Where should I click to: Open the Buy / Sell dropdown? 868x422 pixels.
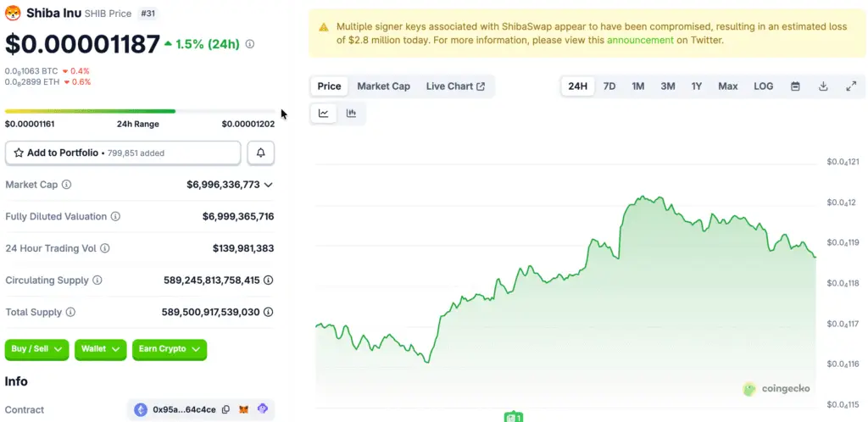pos(37,349)
